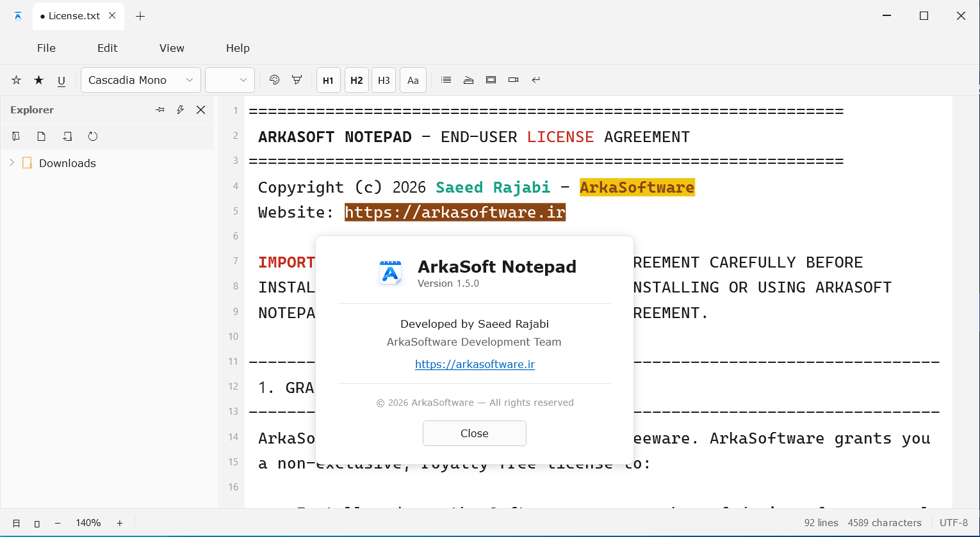This screenshot has height=537, width=980.
Task: Click the list lines icon in toolbar
Action: point(446,80)
